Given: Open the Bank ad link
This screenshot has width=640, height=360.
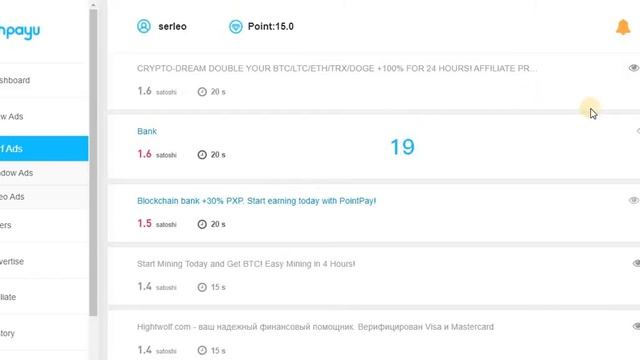Looking at the screenshot, I should (147, 131).
